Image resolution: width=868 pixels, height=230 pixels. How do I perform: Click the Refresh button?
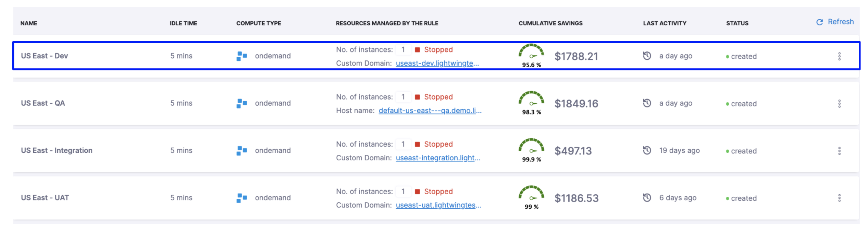(835, 22)
